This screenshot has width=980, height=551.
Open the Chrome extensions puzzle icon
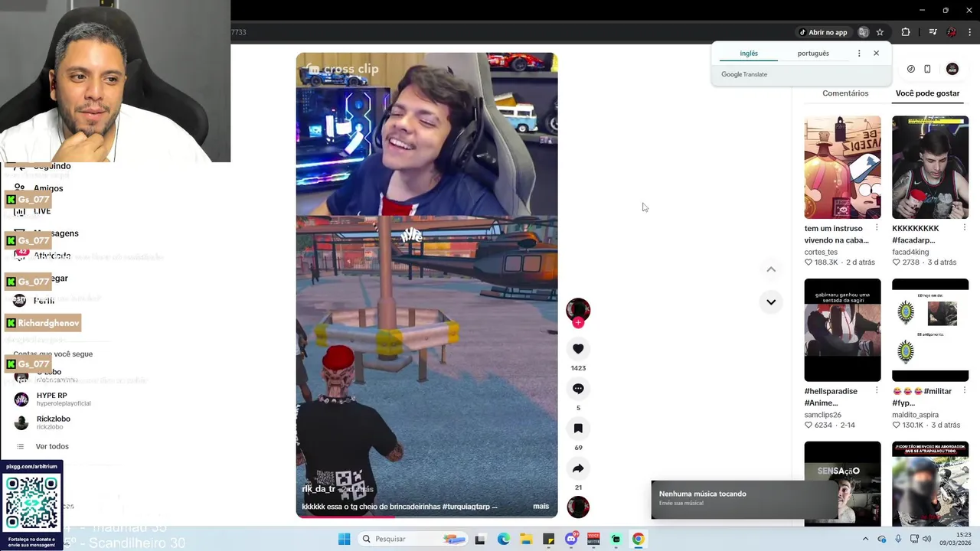click(x=906, y=32)
